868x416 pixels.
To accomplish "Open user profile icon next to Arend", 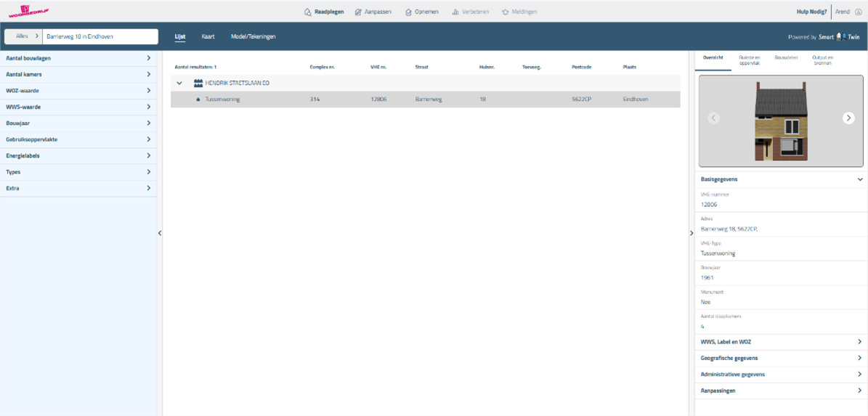I will tap(859, 12).
